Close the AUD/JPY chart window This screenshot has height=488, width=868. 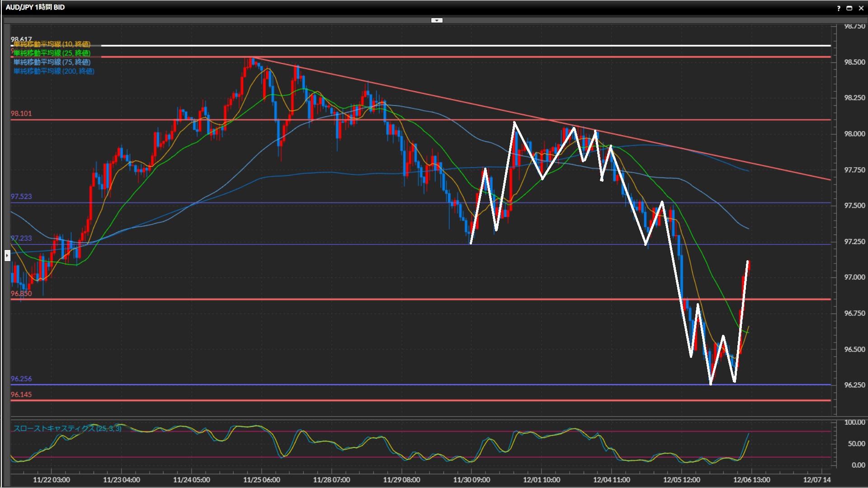[x=861, y=8]
